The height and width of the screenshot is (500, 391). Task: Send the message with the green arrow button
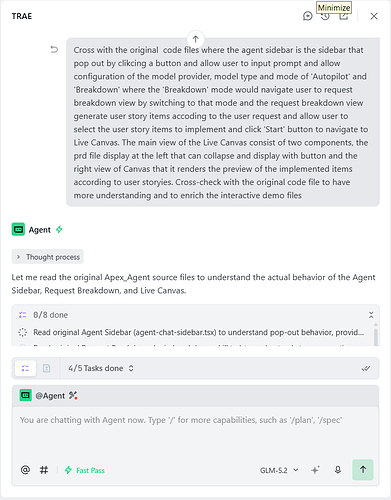[x=363, y=470]
